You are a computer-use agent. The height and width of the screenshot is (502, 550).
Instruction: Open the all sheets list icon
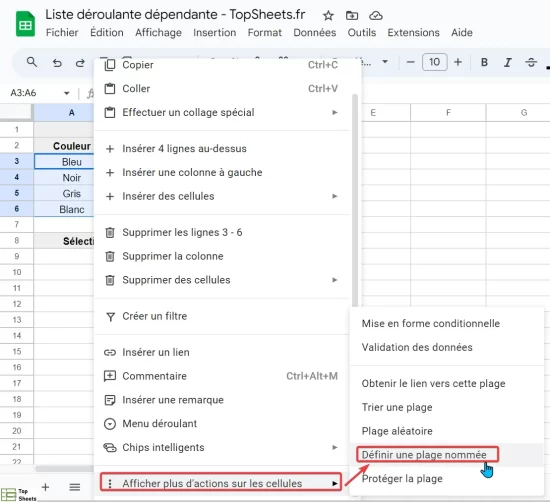point(75,487)
